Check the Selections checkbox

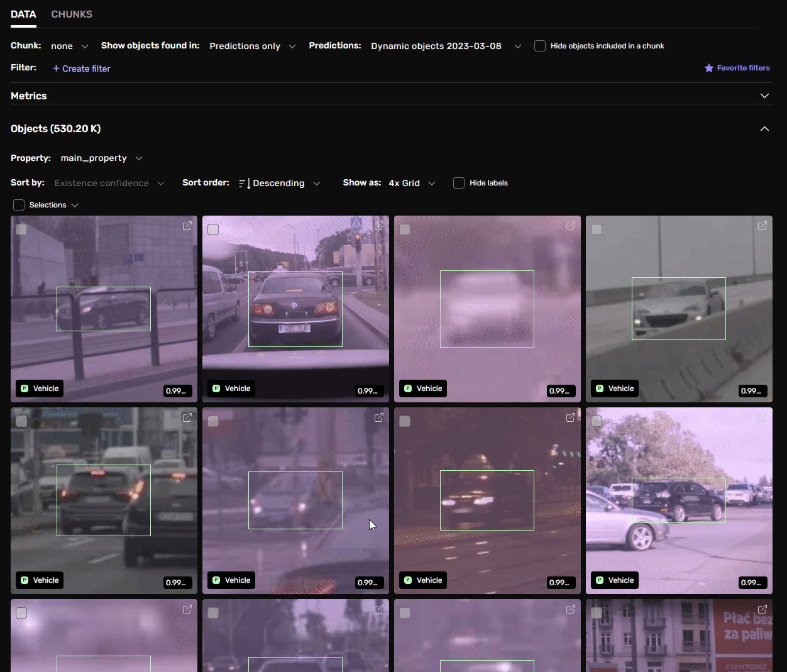19,205
